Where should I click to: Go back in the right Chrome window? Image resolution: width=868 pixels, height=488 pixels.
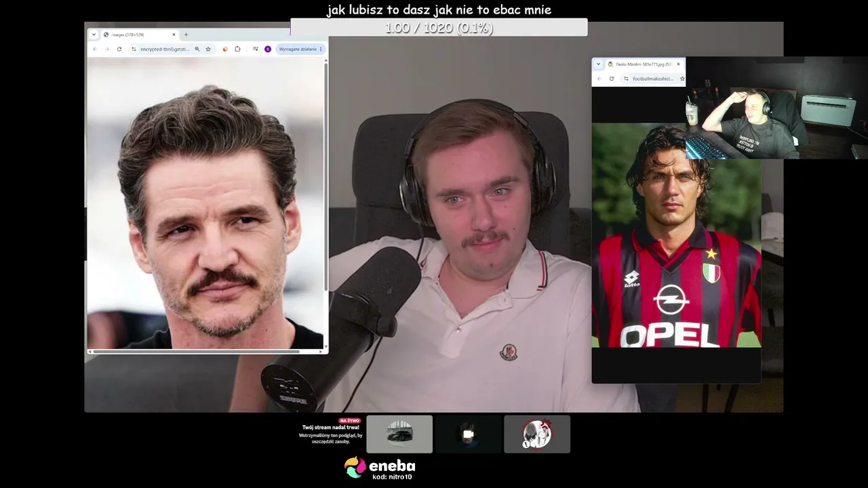[x=599, y=79]
